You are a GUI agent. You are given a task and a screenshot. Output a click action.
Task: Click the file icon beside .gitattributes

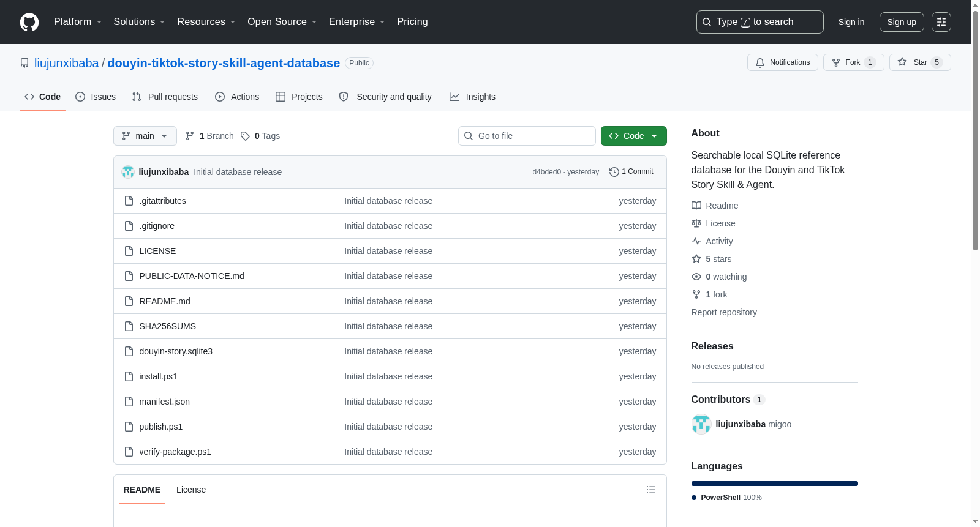(129, 201)
